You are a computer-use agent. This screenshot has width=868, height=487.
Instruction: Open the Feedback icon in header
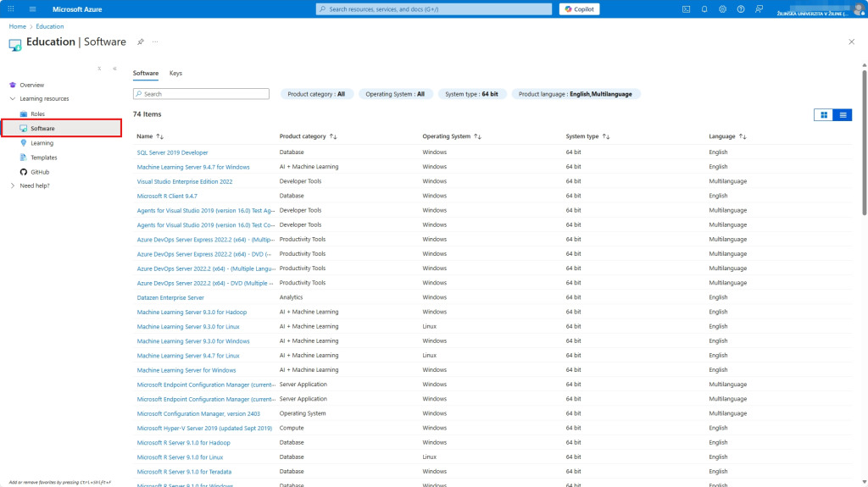pyautogui.click(x=759, y=9)
